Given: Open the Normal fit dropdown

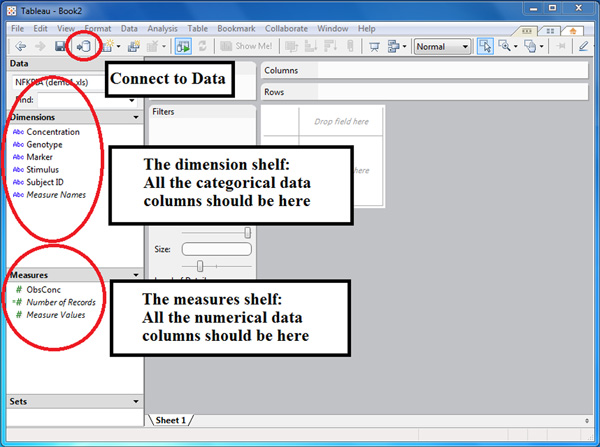Looking at the screenshot, I should click(x=442, y=47).
